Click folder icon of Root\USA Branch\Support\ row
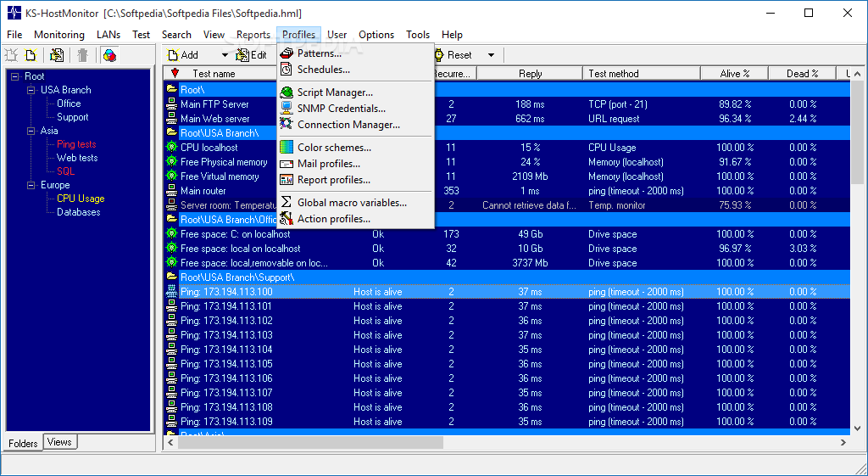This screenshot has height=476, width=868. (x=171, y=277)
